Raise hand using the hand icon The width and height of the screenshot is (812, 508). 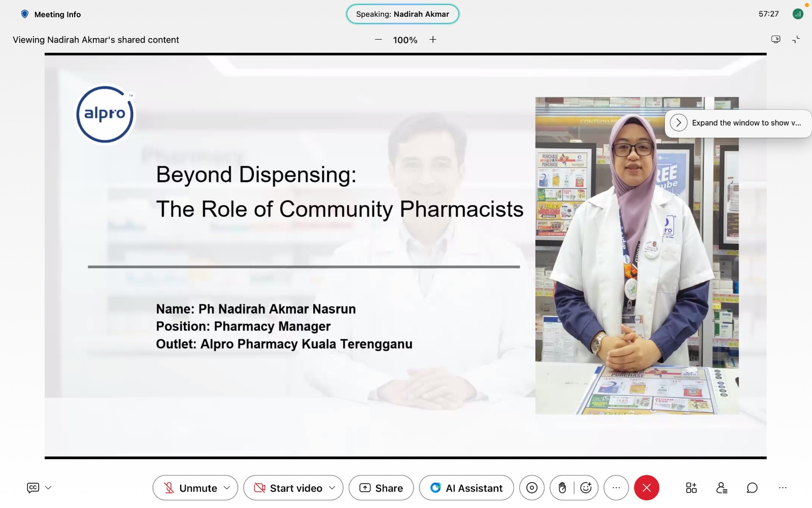(562, 488)
